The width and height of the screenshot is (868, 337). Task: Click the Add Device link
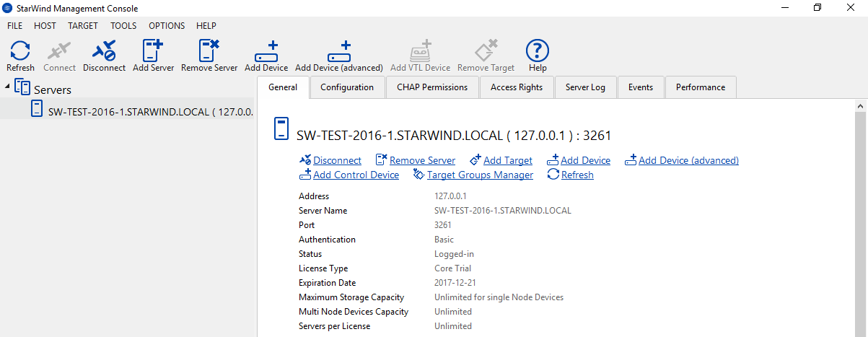585,160
